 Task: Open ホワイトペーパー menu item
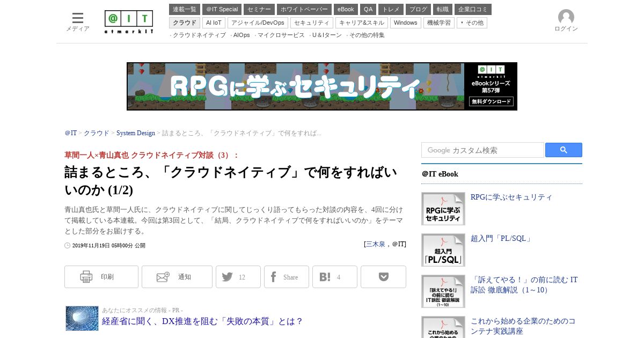304,9
